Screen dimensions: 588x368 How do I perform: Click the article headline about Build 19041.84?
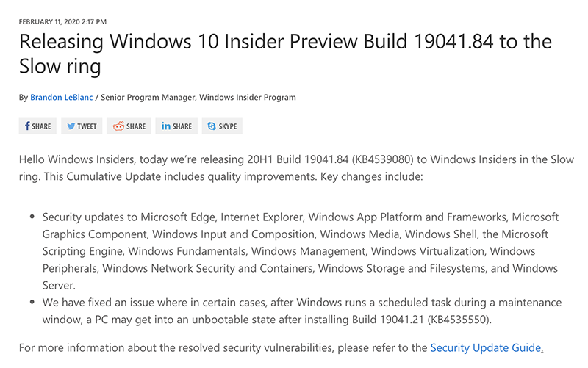pos(287,54)
